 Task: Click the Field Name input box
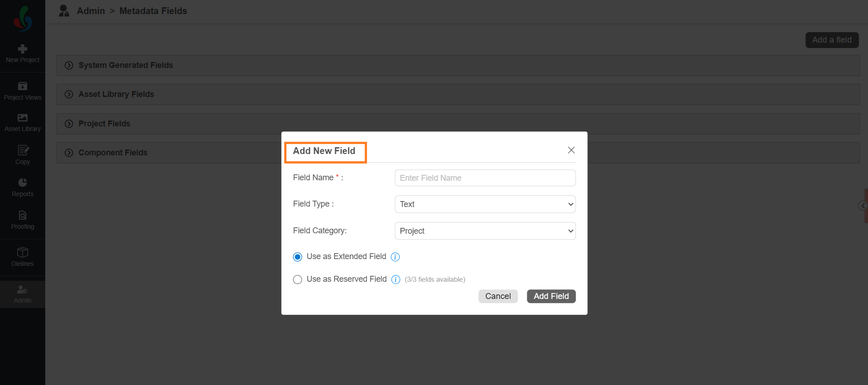tap(485, 178)
